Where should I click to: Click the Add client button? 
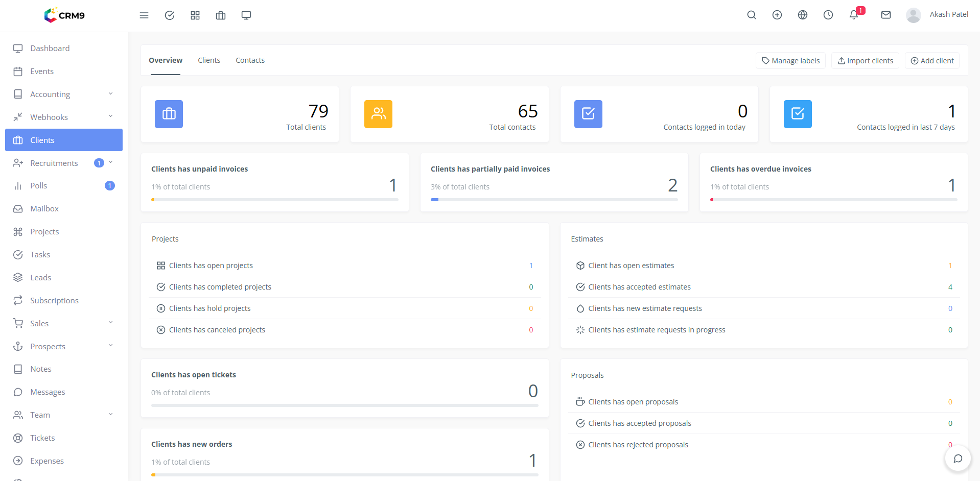click(932, 61)
